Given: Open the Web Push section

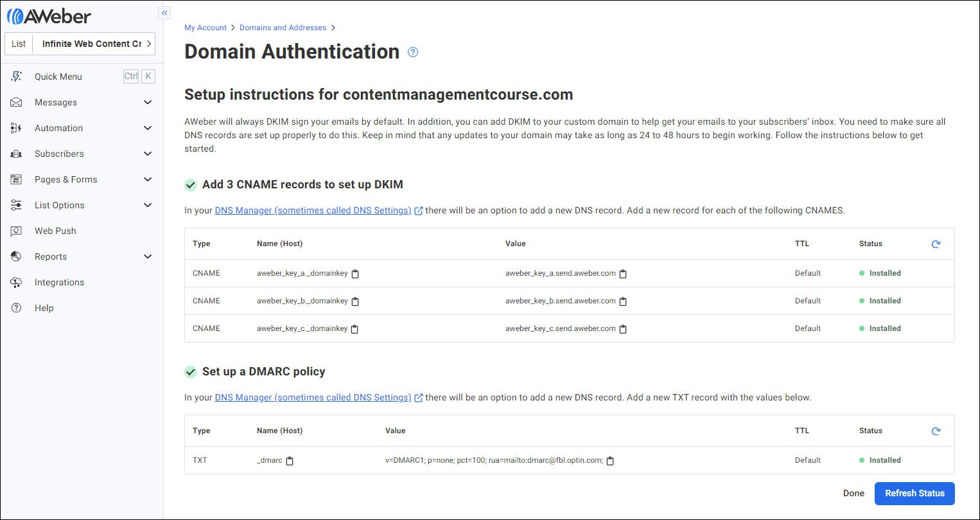Looking at the screenshot, I should click(55, 231).
